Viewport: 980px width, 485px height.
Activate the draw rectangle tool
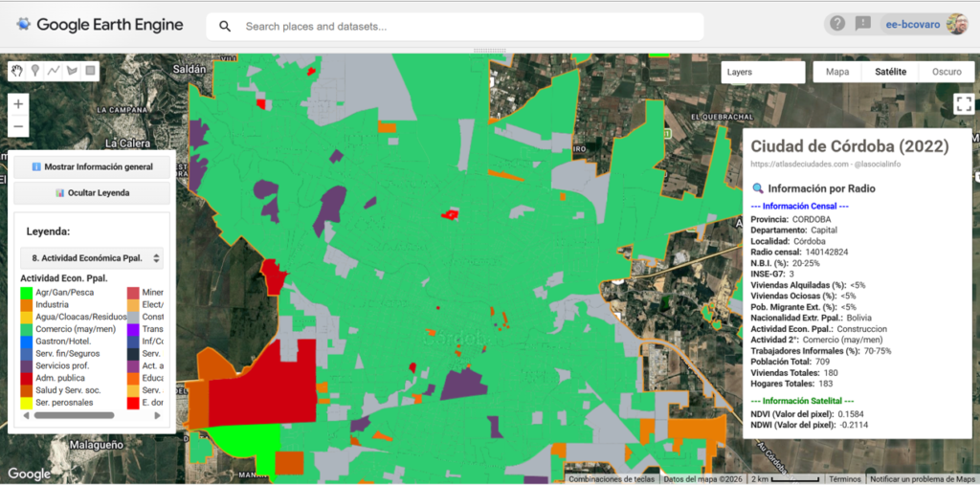[90, 71]
